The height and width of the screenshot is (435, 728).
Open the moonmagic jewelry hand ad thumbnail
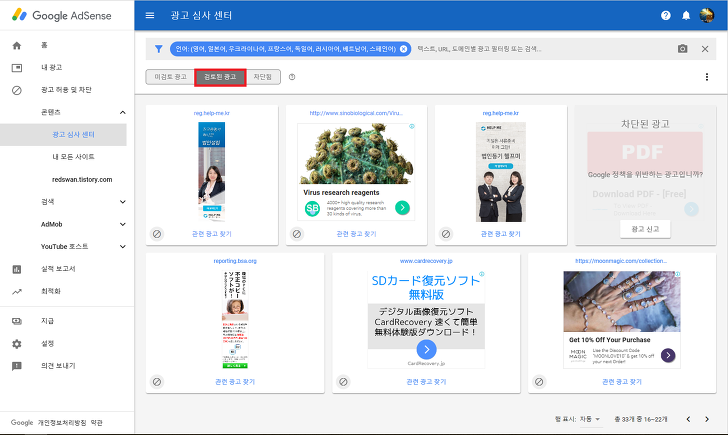(x=622, y=301)
